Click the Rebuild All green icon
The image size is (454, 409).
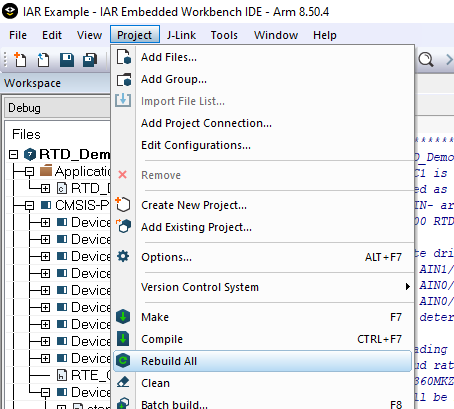coord(123,361)
